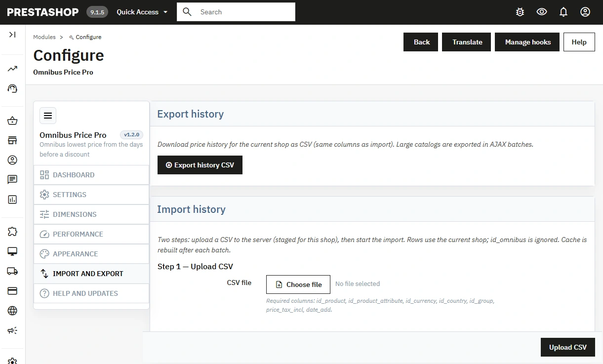Image resolution: width=603 pixels, height=364 pixels.
Task: Open the Help and Updates tab
Action: (91, 293)
